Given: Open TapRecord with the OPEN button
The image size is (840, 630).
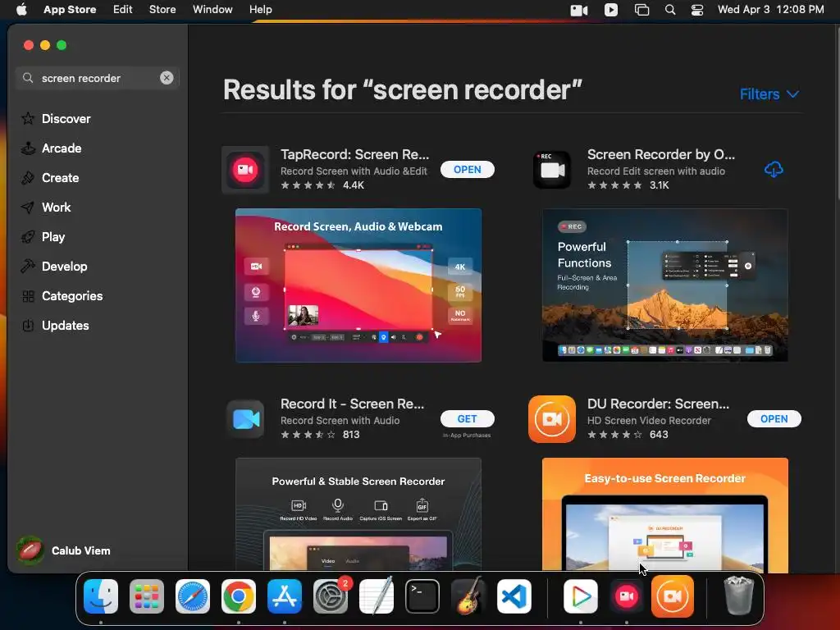Looking at the screenshot, I should [x=467, y=169].
